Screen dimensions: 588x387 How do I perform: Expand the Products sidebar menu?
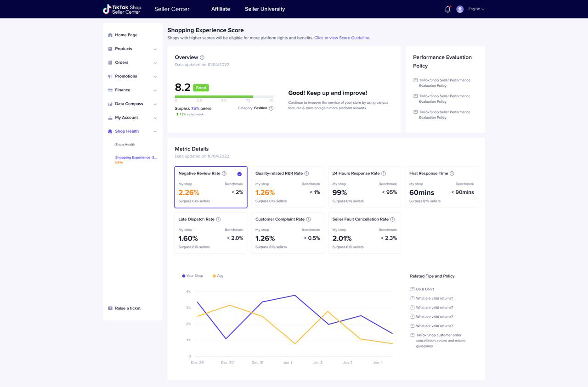click(133, 49)
